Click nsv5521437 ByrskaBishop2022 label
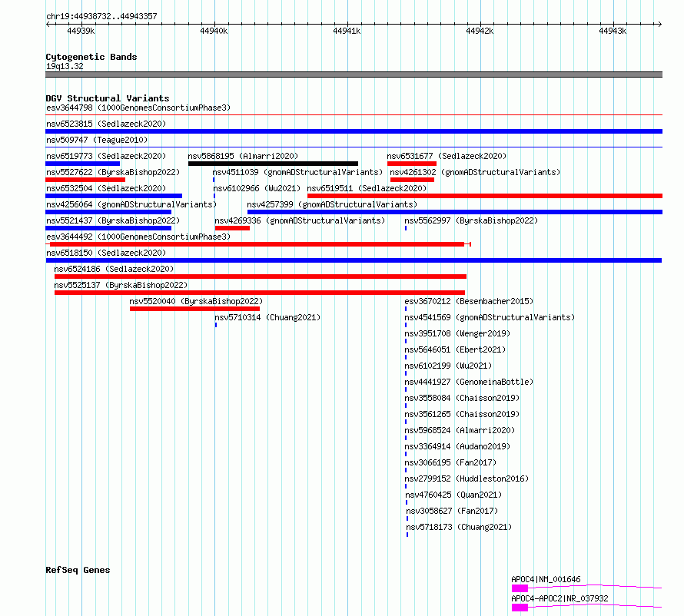 tap(113, 220)
